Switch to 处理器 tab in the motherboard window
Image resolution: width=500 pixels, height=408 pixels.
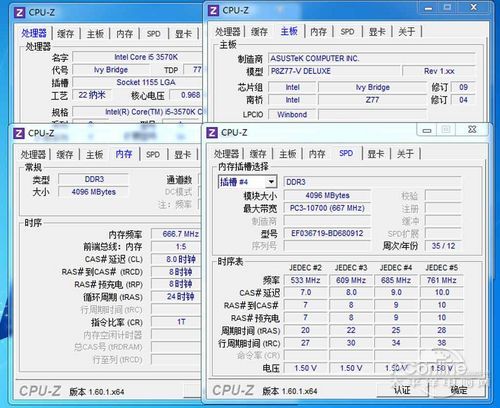pyautogui.click(x=228, y=32)
